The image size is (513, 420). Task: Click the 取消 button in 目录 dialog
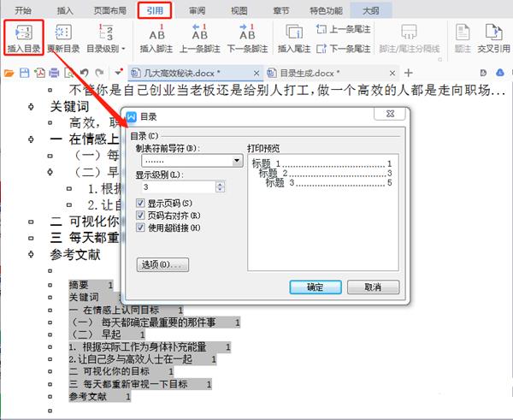[x=373, y=287]
